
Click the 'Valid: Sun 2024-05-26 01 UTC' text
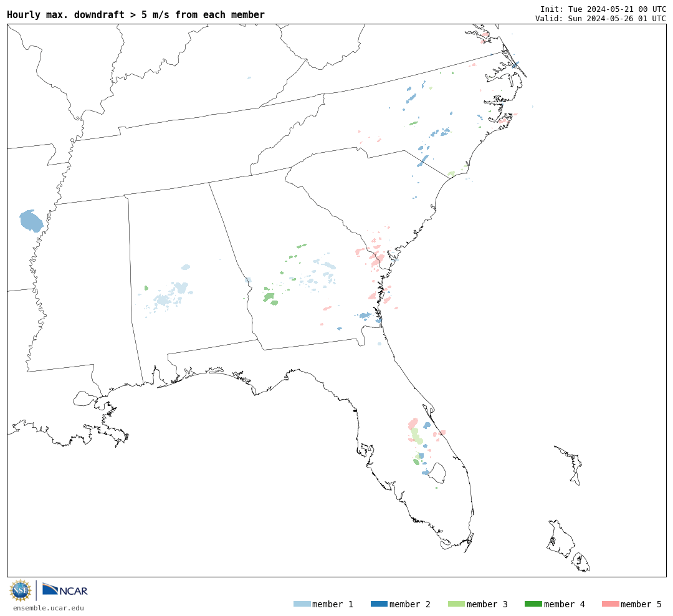point(601,19)
